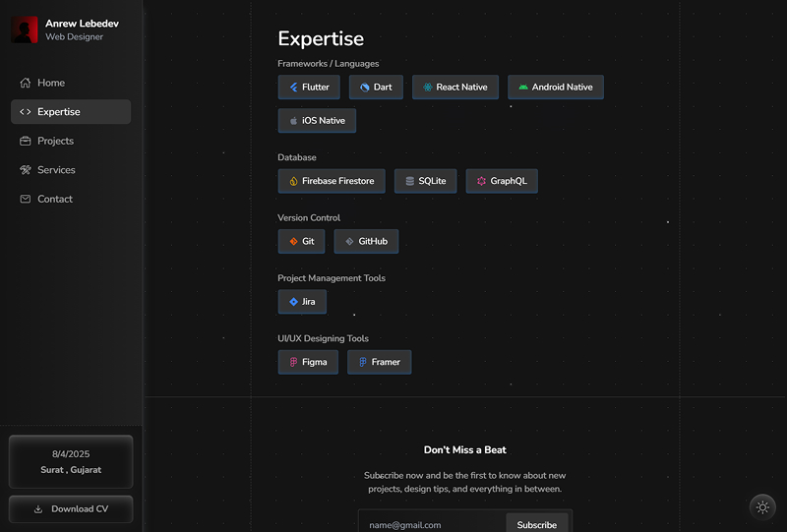Click the Surat, Gujarat location text
Screen dimensions: 787x532
click(71, 470)
